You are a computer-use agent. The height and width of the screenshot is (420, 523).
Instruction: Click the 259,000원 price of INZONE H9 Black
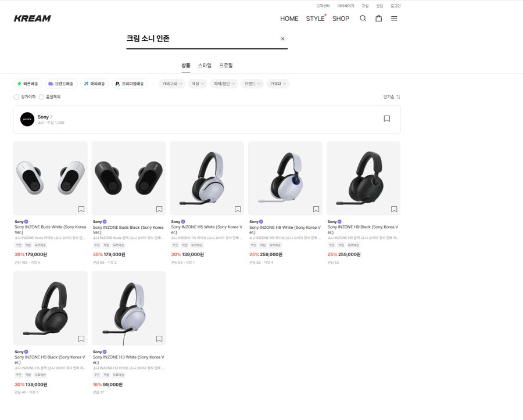pyautogui.click(x=349, y=254)
